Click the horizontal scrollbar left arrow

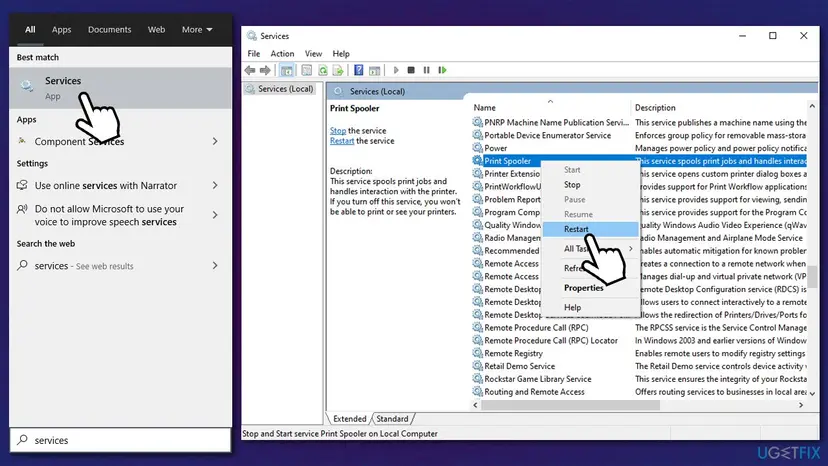[475, 405]
